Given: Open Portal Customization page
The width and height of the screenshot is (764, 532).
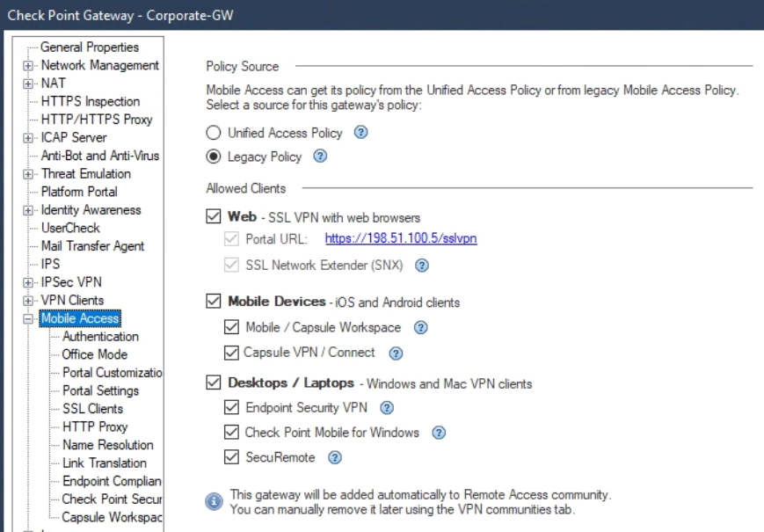Looking at the screenshot, I should pyautogui.click(x=112, y=373).
